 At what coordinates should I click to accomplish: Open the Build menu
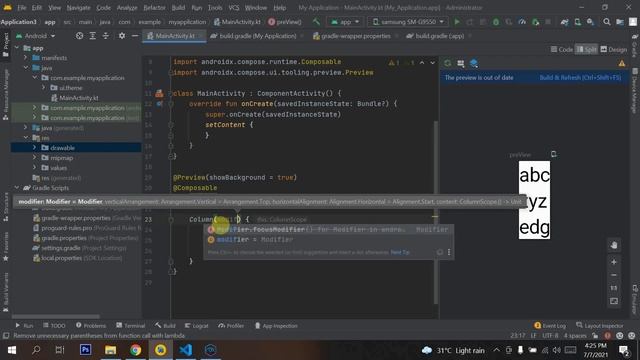[178, 8]
